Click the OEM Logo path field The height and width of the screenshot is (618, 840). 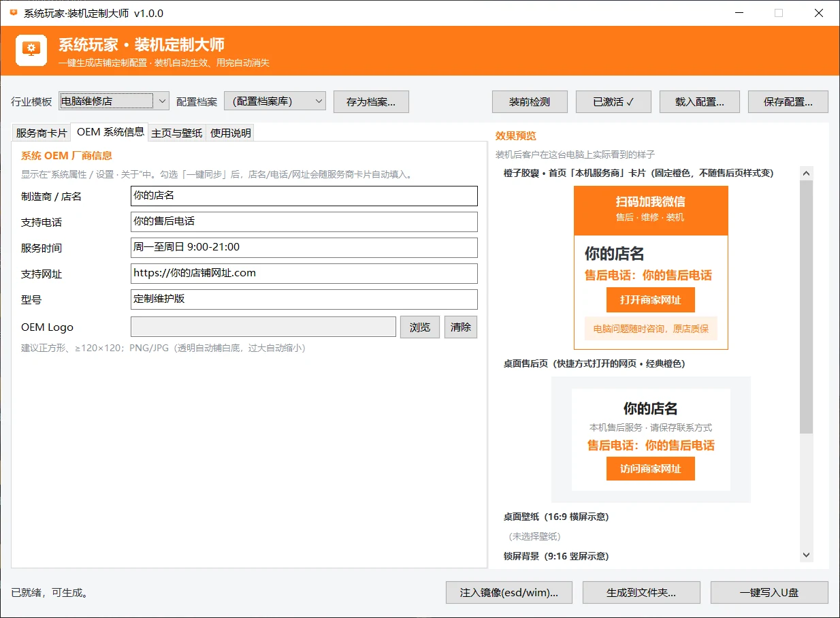(x=263, y=327)
